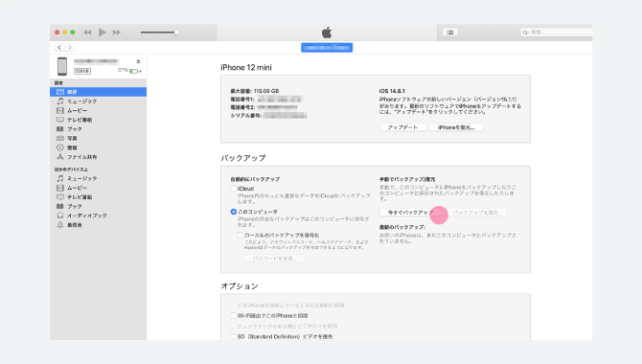
Task: Click the iPhone 12 mini heading
Action: pos(246,68)
